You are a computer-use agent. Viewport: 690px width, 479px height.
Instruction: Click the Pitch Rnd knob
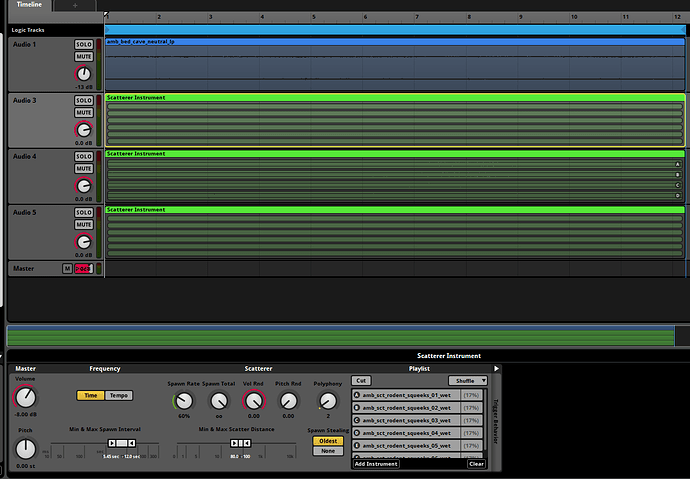coord(288,401)
